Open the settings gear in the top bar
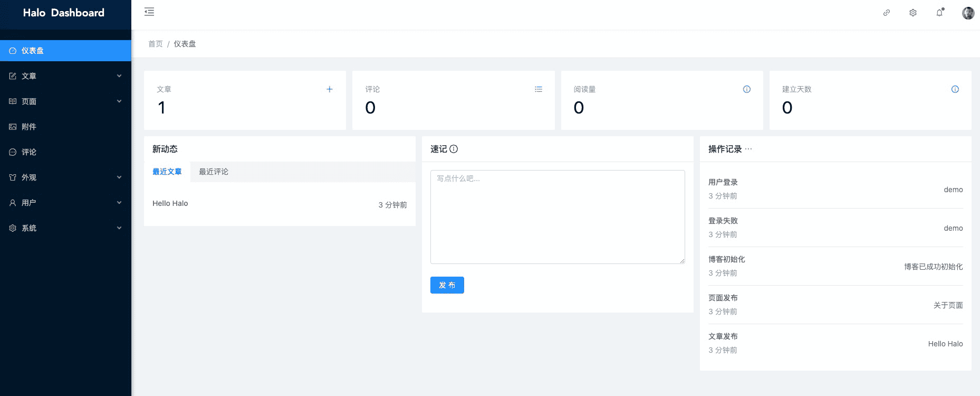 [913, 13]
